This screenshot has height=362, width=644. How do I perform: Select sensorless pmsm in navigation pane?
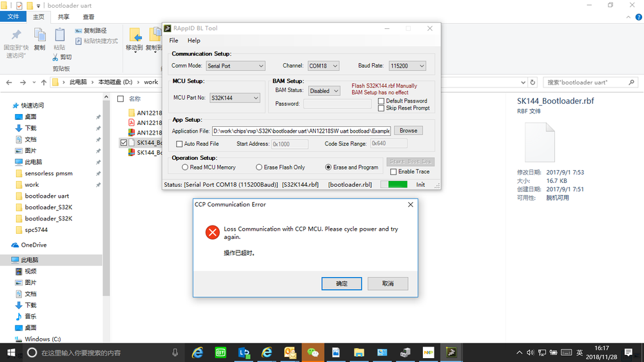point(48,174)
